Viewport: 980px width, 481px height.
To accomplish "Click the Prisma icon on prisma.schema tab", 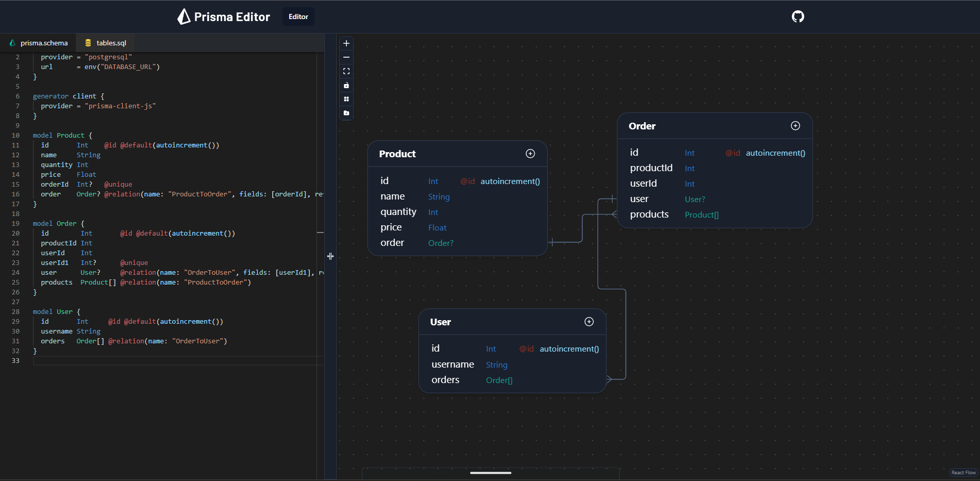I will (x=12, y=43).
